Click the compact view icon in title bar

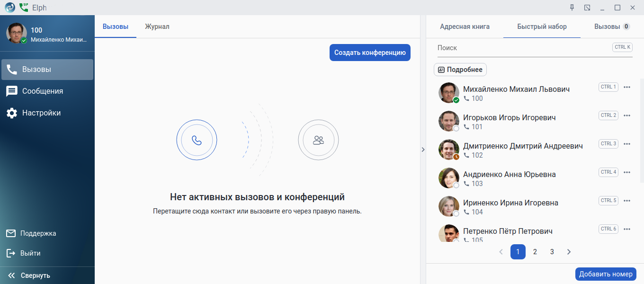(x=587, y=8)
